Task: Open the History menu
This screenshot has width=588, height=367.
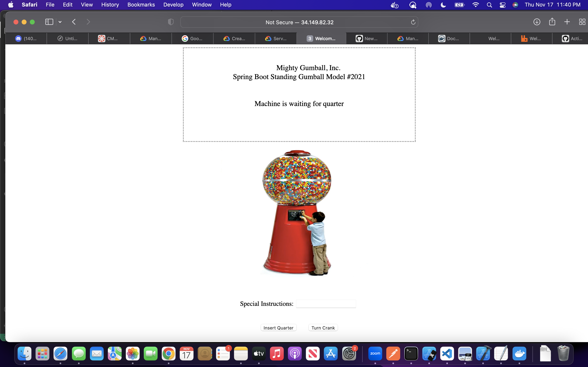Action: point(110,5)
